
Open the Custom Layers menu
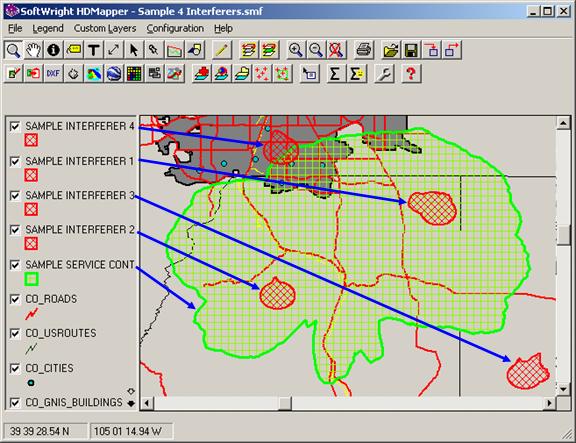point(105,28)
